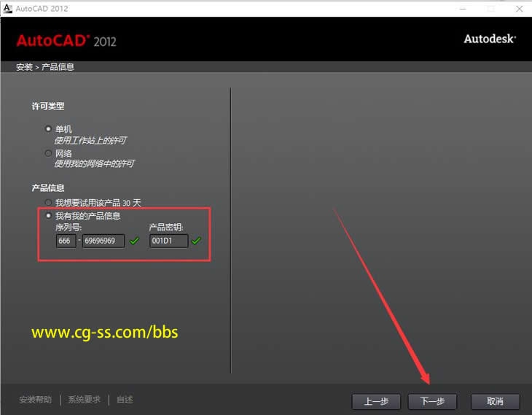Select the 网络 network license radio button
The height and width of the screenshot is (415, 532).
(48, 153)
